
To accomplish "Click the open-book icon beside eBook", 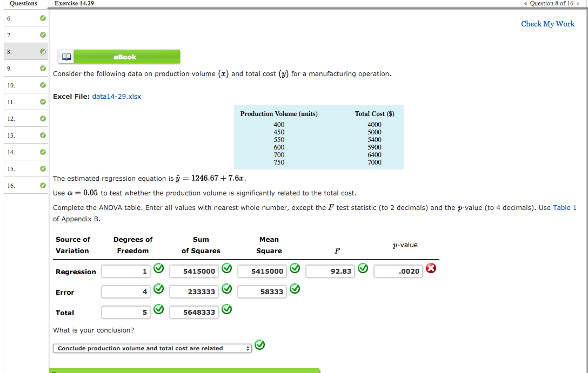I will coord(66,56).
